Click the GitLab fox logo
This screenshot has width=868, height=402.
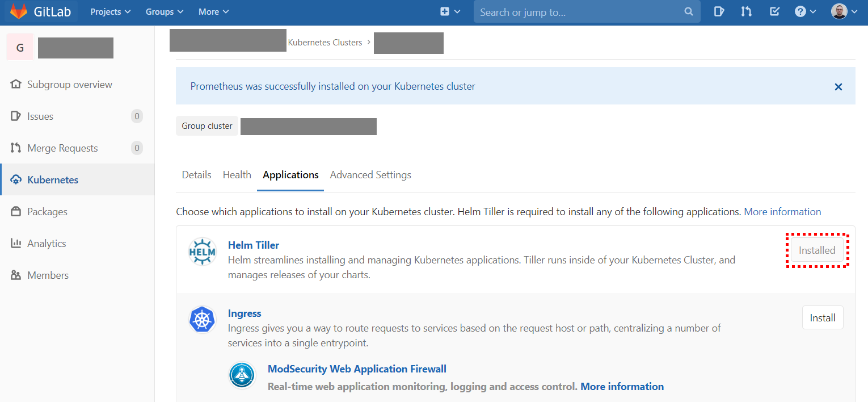tap(19, 11)
